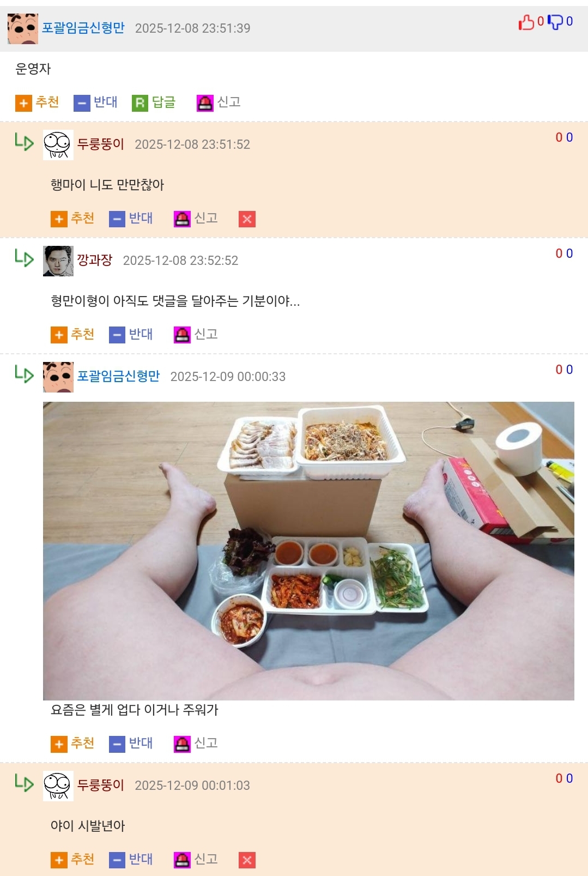Viewport: 588px width, 876px height.
Task: Report the photo comment with 신고
Action: coord(196,744)
